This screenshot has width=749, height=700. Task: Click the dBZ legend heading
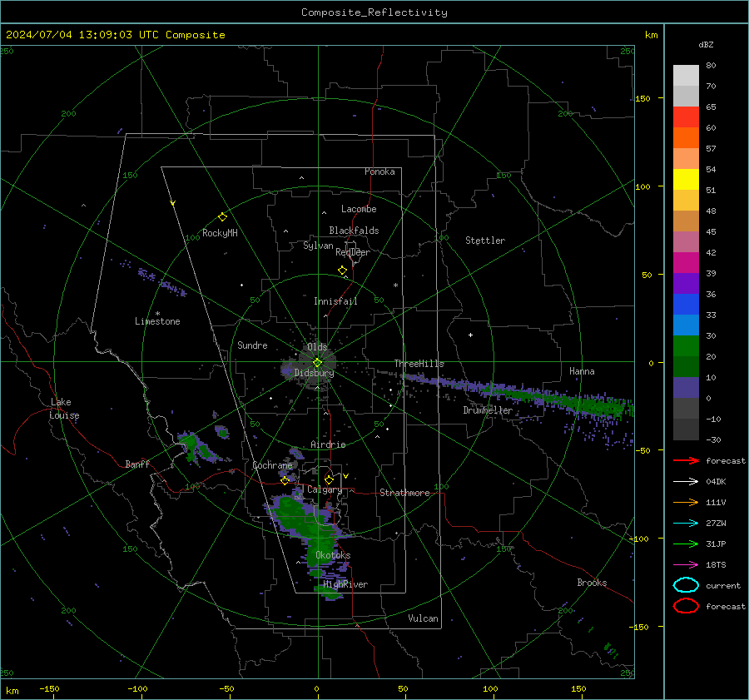[x=706, y=44]
